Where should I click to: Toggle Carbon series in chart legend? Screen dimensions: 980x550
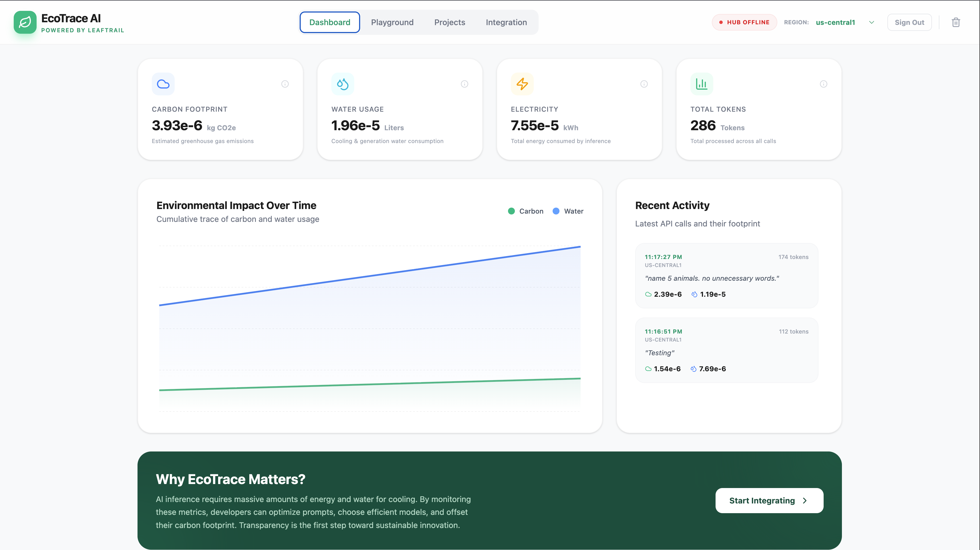coord(526,211)
